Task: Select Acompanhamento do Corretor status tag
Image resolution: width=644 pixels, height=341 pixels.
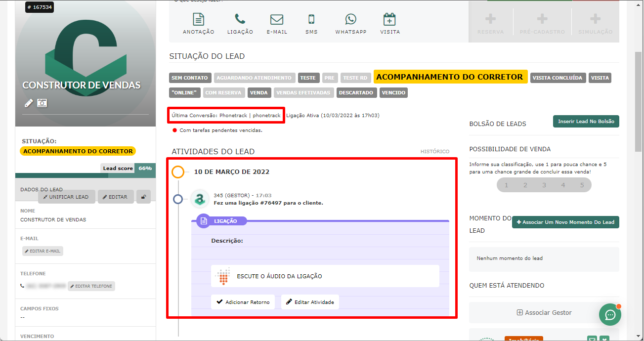Action: point(450,77)
